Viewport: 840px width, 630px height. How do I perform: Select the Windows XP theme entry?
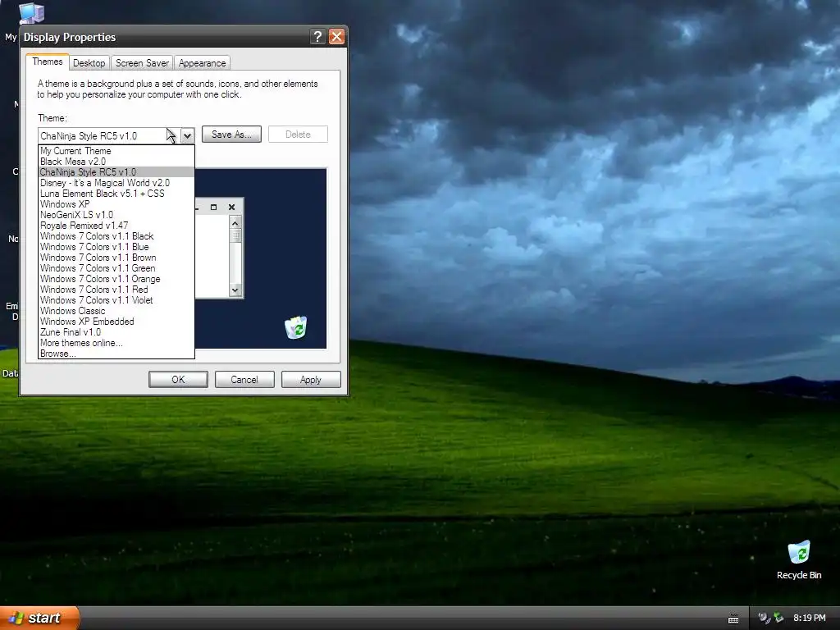coord(116,204)
